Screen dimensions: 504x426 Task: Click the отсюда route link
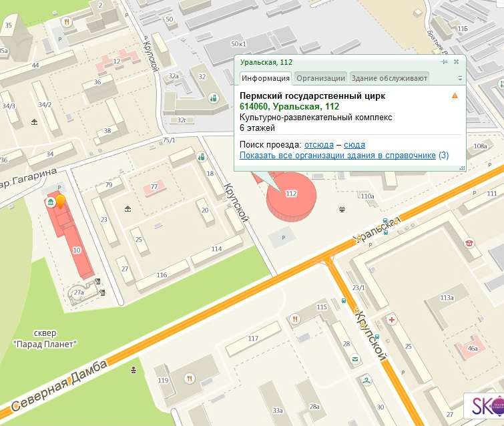click(x=319, y=145)
